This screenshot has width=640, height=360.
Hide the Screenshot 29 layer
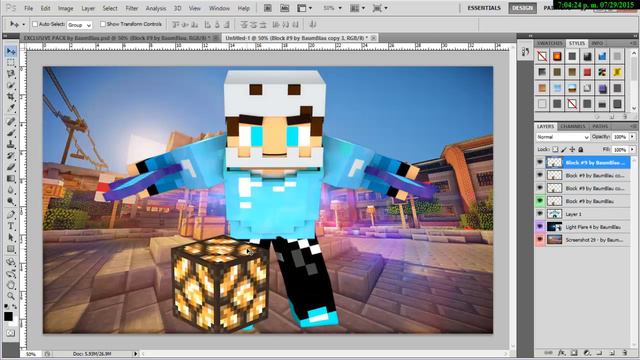pos(540,240)
